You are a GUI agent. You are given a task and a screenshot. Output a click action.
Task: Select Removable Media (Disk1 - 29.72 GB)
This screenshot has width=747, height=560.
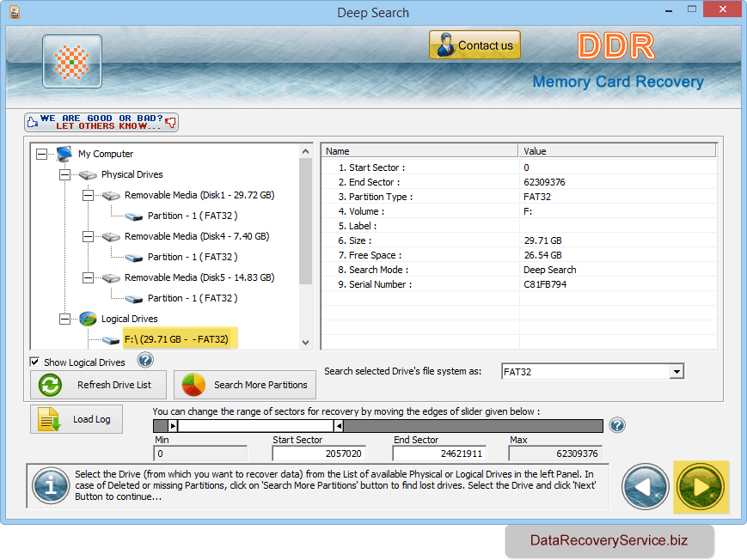[199, 195]
